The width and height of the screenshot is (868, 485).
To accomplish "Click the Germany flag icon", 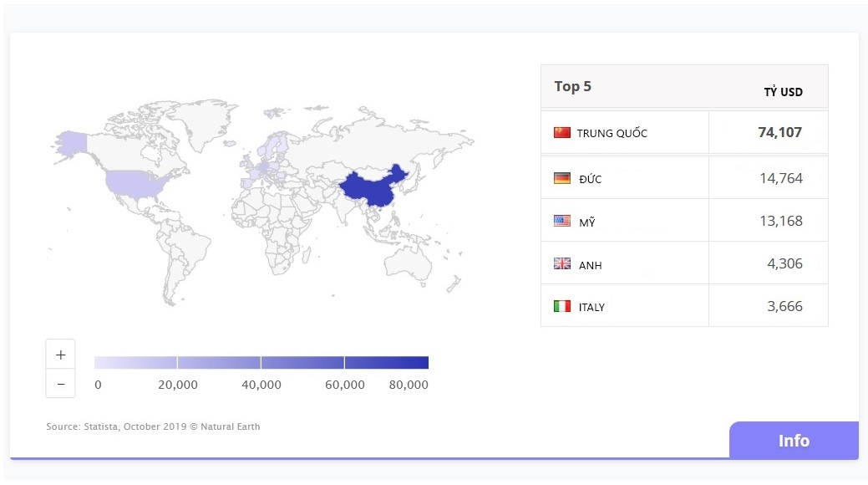I will [x=561, y=178].
